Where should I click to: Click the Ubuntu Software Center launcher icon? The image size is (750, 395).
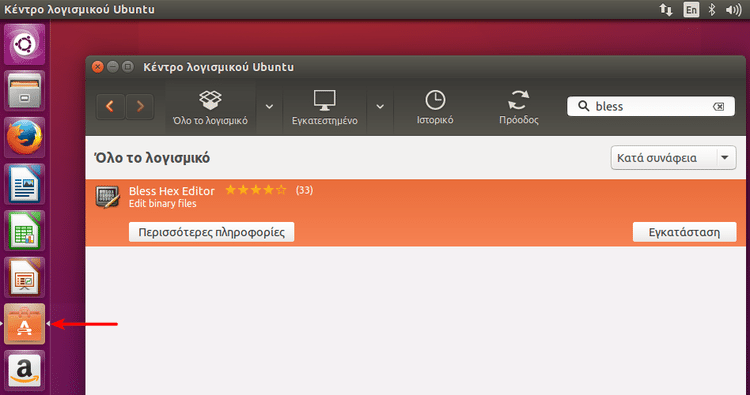click(x=24, y=324)
